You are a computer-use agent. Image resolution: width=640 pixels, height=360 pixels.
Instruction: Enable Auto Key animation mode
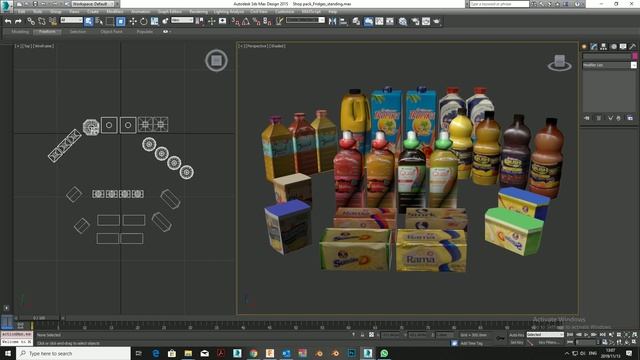tap(516, 335)
